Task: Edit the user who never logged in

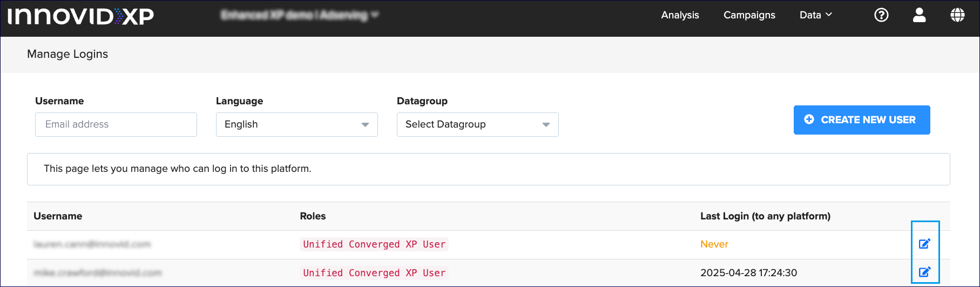Action: pyautogui.click(x=925, y=244)
